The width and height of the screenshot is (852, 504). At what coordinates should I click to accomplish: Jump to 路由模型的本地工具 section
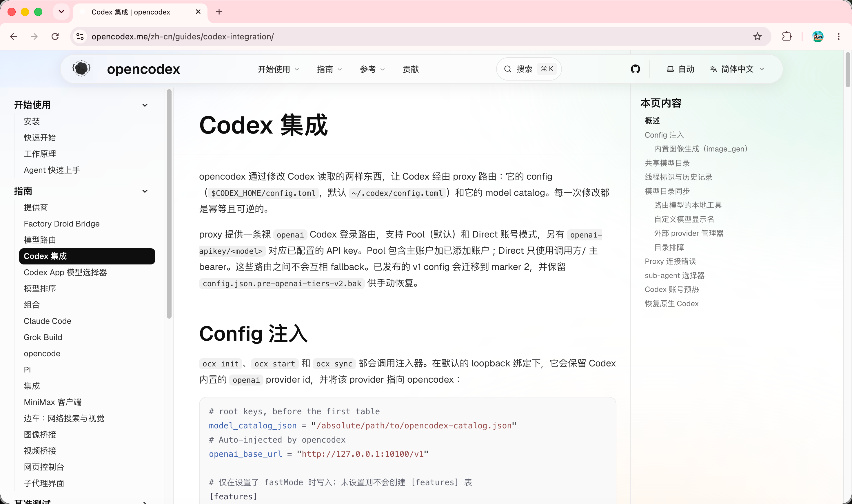pyautogui.click(x=688, y=205)
